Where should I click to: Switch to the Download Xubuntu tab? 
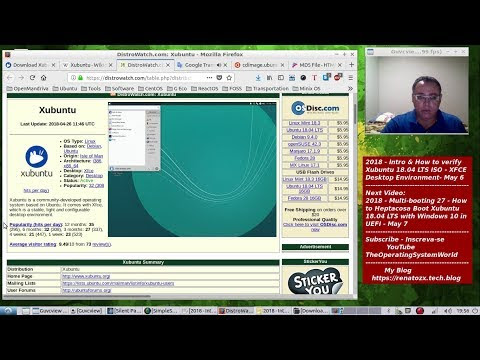[31, 65]
